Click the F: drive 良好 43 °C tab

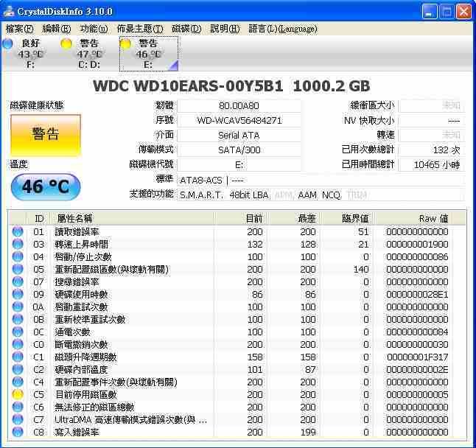30,54
